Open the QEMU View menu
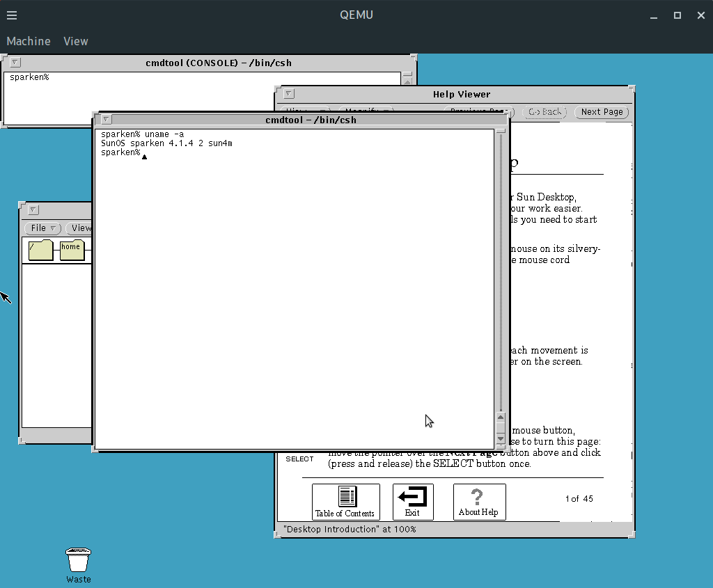Viewport: 713px width, 588px height. (76, 41)
